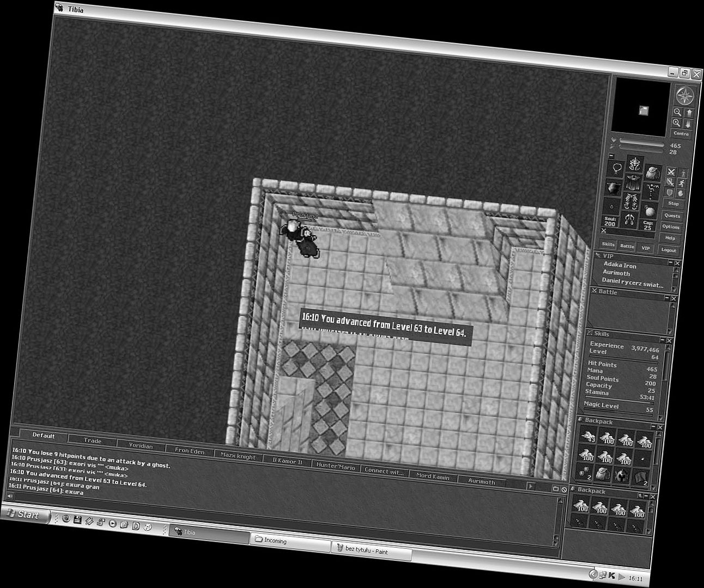Screen dimensions: 704x588
Task: Center the minimap with Centre button
Action: 681,133
